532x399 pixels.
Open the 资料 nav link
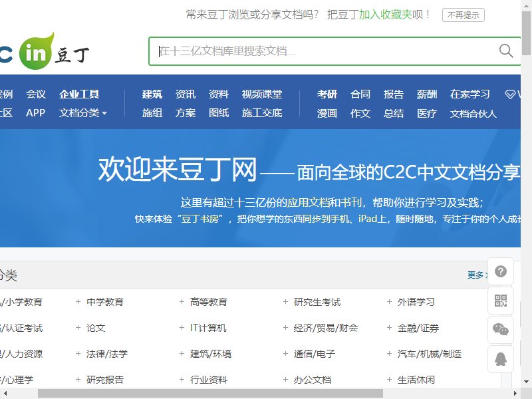[x=219, y=94]
